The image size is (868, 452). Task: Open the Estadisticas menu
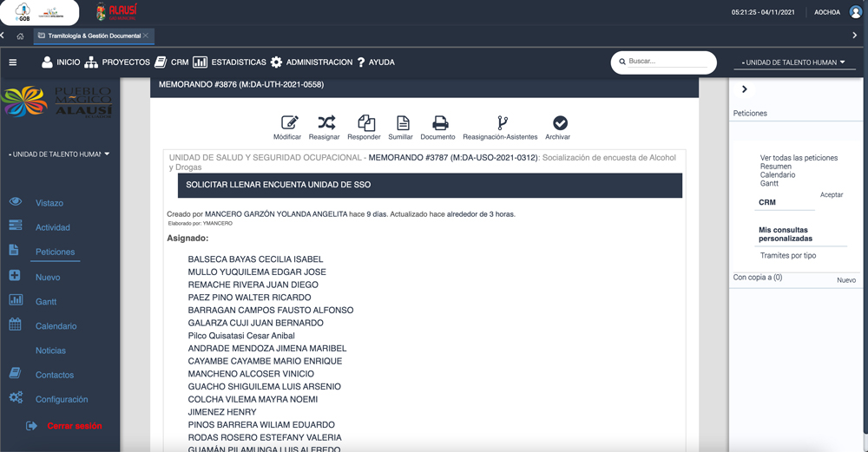tap(230, 62)
